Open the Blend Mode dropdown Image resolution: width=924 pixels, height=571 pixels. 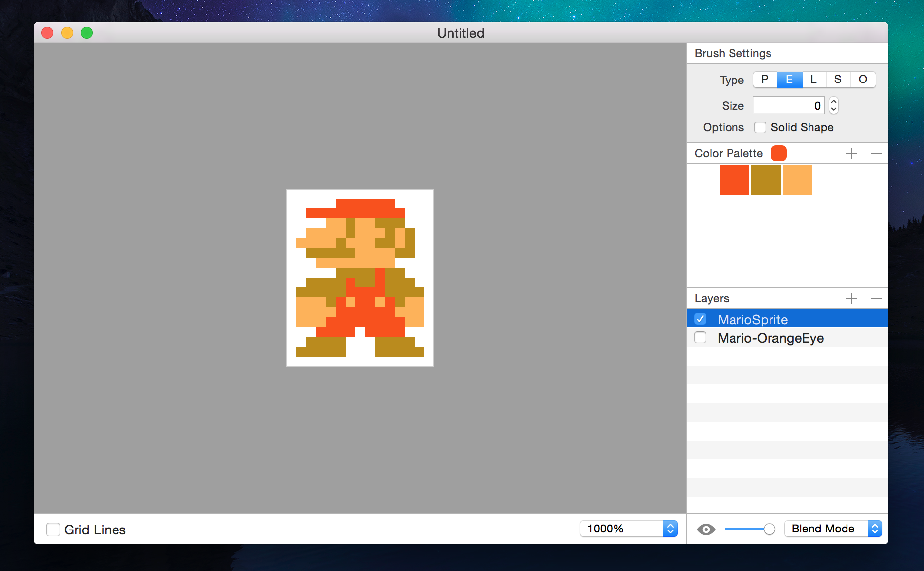click(833, 529)
